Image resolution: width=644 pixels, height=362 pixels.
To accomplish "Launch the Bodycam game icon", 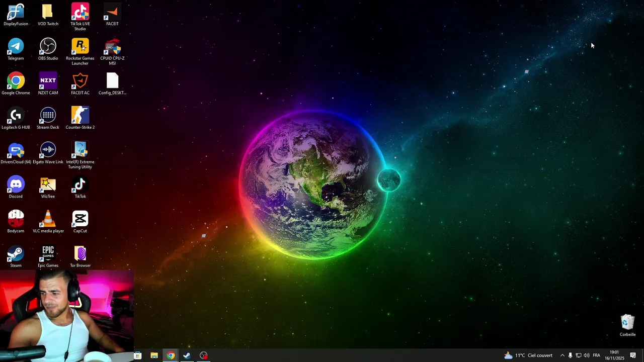I will point(16,222).
